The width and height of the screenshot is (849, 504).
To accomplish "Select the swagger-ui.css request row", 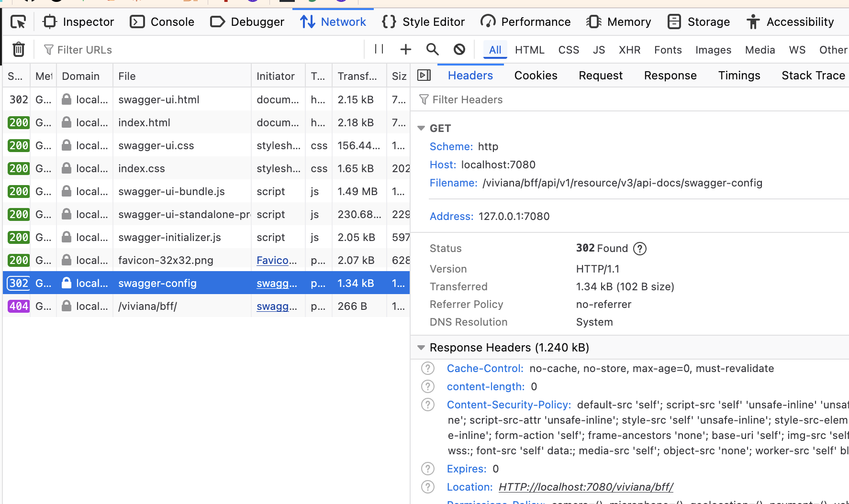I will [206, 145].
